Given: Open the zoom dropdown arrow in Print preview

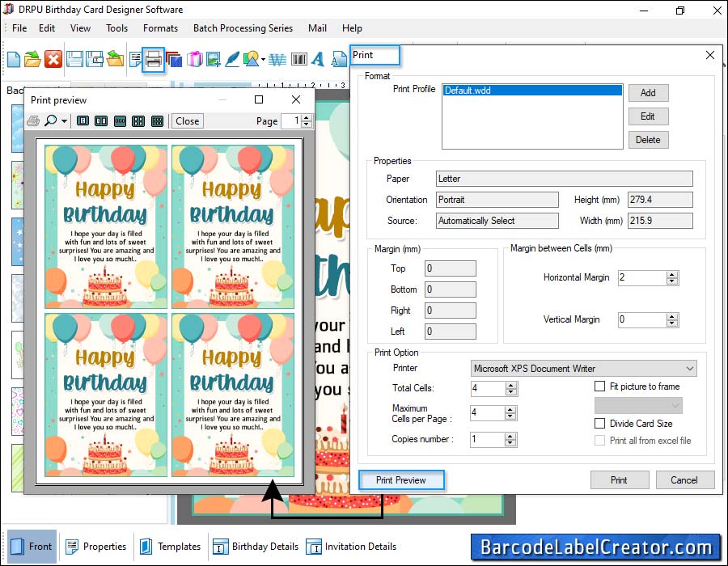Looking at the screenshot, I should [x=64, y=121].
